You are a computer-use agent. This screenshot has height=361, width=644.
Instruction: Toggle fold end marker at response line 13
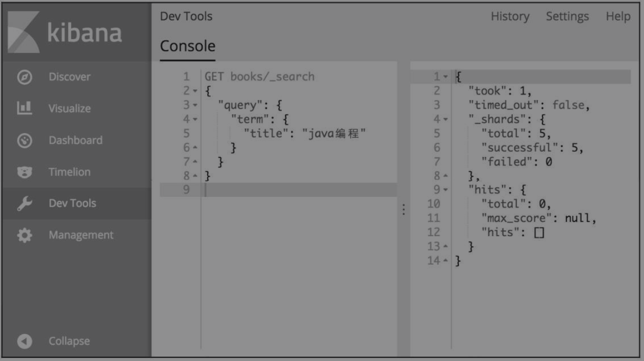point(445,247)
